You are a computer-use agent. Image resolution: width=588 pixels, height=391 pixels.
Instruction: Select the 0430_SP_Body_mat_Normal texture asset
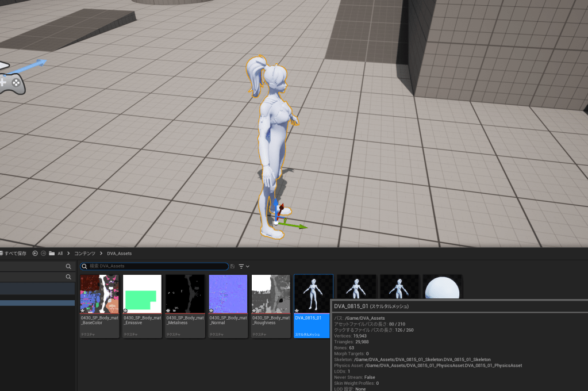pos(228,305)
